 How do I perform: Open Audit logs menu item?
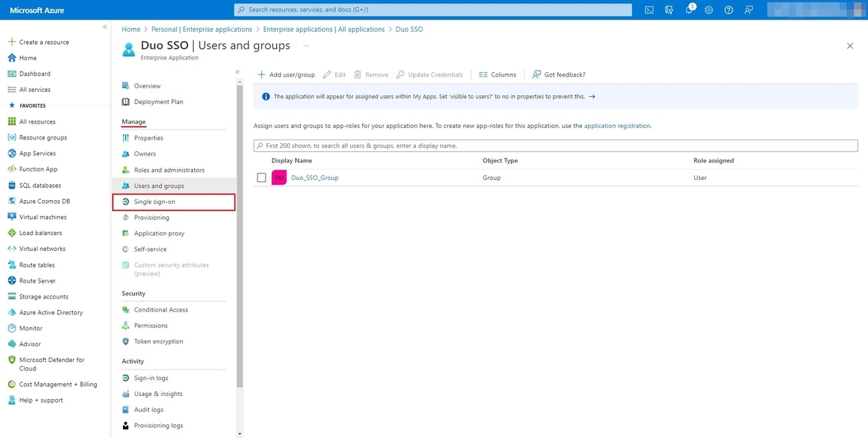148,410
